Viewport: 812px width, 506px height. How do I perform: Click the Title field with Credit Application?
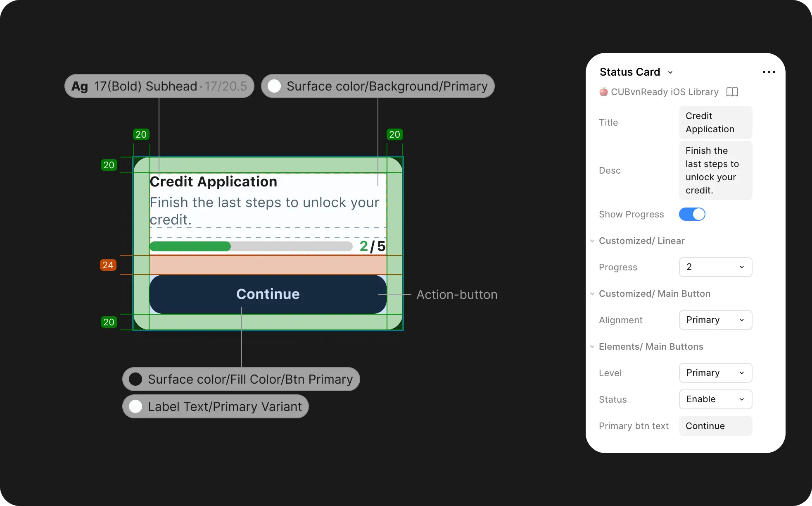click(715, 122)
